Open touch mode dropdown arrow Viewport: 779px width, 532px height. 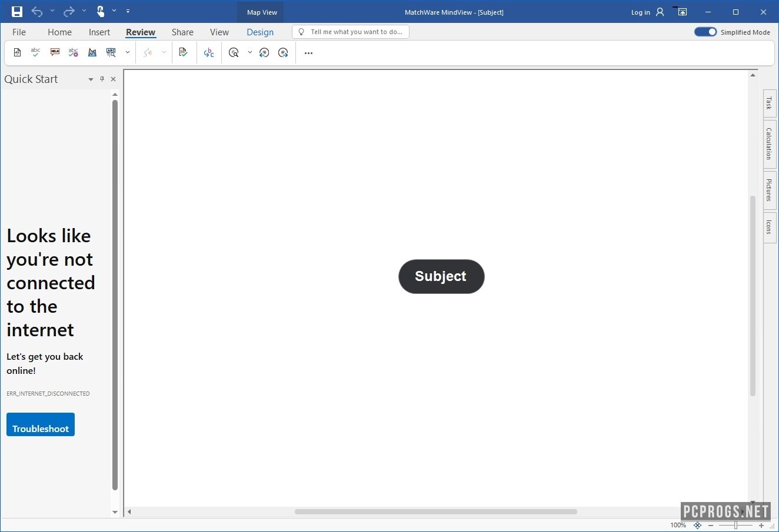[114, 11]
